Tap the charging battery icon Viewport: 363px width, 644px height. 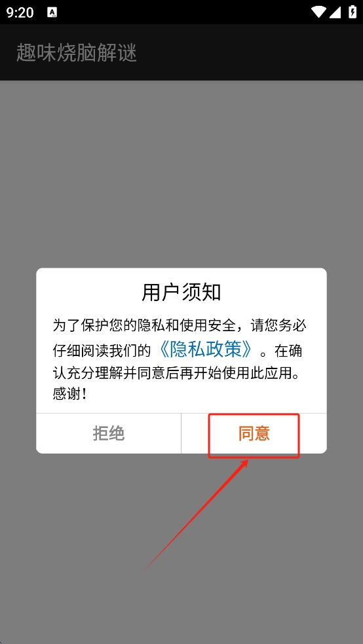(x=353, y=12)
